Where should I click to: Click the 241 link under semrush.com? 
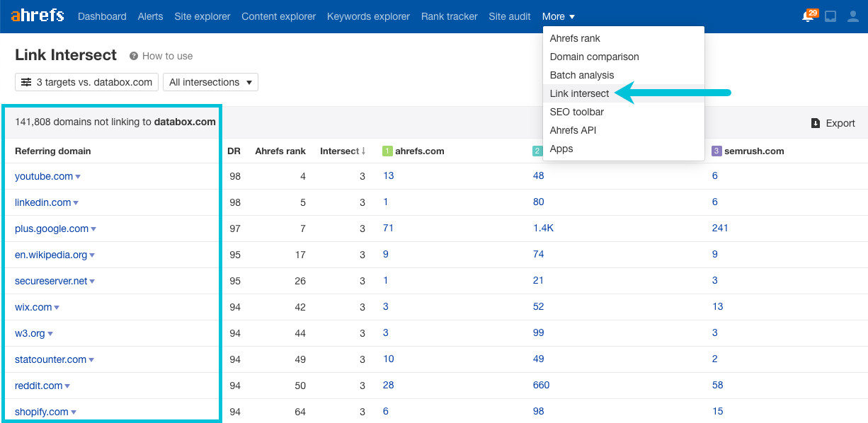pos(720,228)
